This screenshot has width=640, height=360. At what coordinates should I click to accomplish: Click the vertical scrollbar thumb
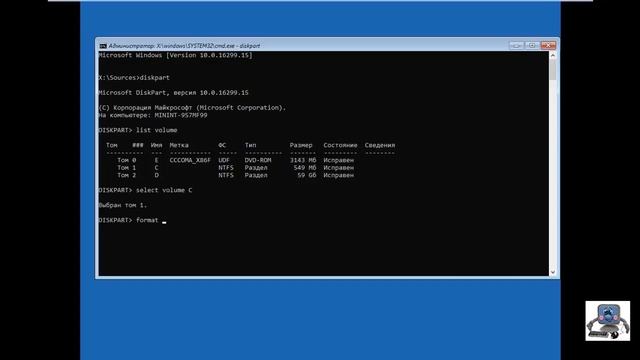(553, 70)
